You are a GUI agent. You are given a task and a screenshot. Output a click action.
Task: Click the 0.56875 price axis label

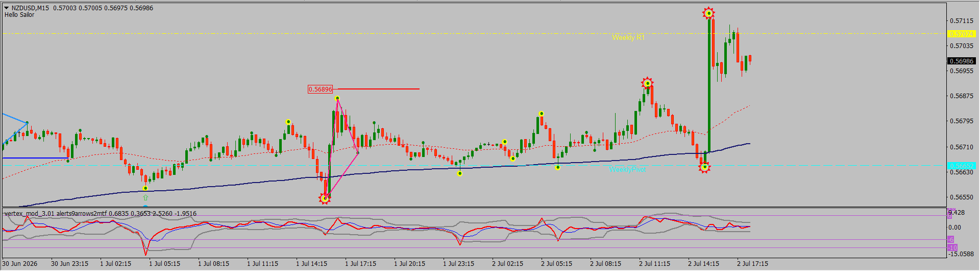pos(962,96)
